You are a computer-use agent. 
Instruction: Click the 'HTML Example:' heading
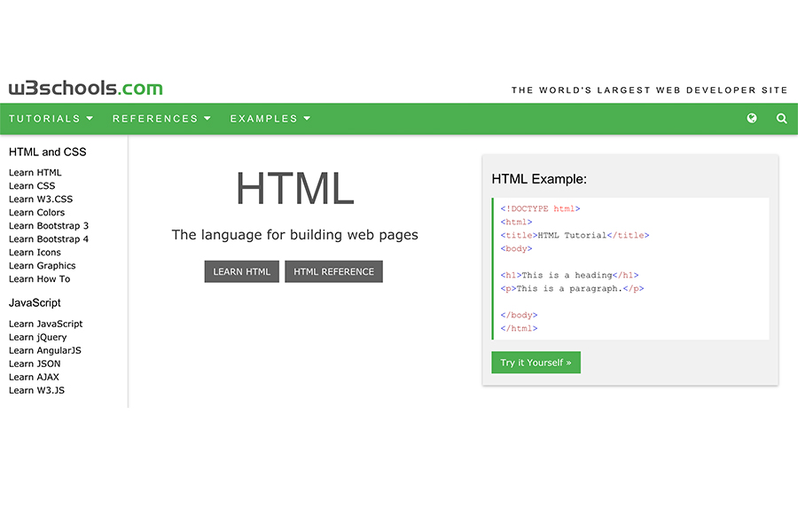[539, 179]
